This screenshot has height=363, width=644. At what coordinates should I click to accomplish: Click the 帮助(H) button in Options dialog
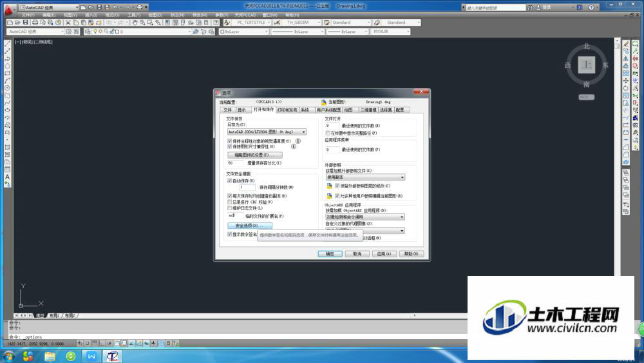point(411,254)
